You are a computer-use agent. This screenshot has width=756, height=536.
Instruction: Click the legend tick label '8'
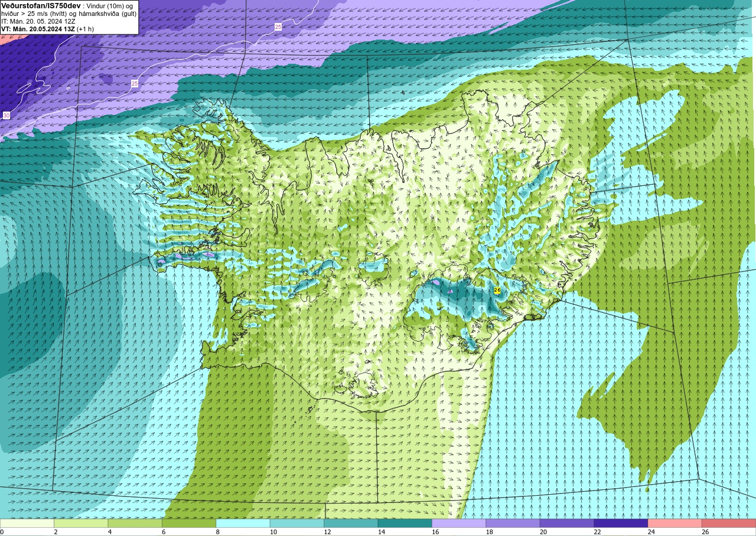coord(218,532)
